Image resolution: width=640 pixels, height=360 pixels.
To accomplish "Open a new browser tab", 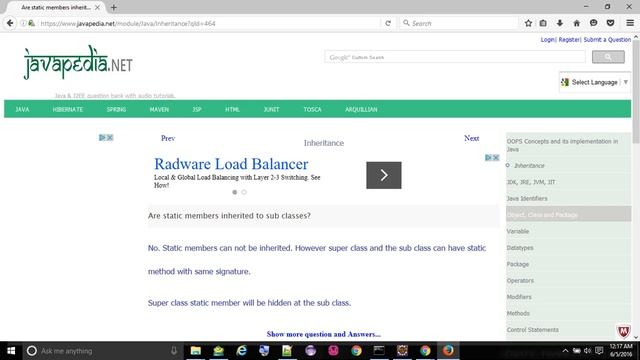I will point(113,7).
